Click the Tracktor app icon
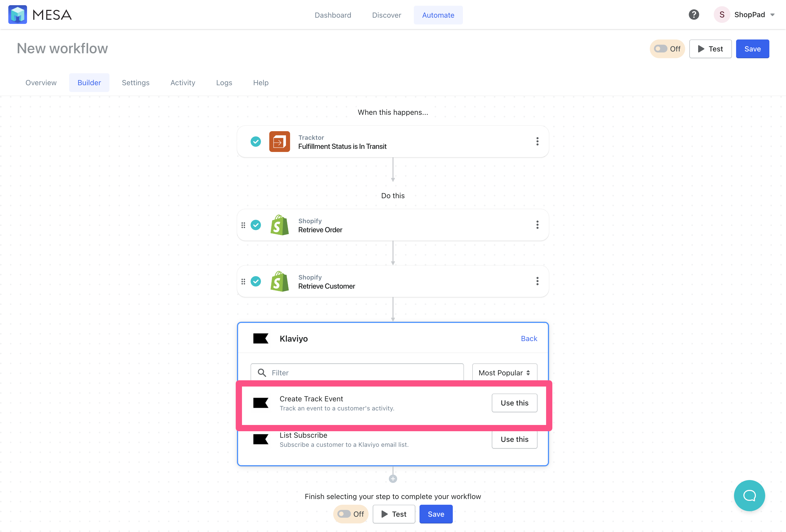 coord(279,142)
